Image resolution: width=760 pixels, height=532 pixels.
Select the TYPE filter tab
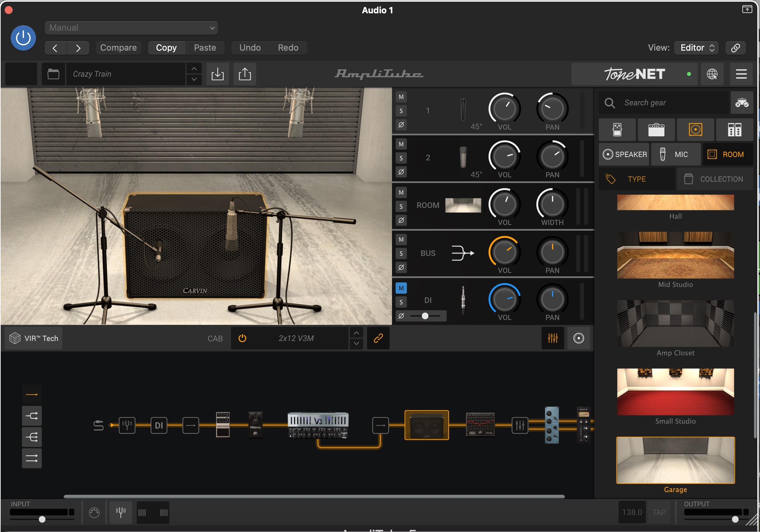click(637, 179)
